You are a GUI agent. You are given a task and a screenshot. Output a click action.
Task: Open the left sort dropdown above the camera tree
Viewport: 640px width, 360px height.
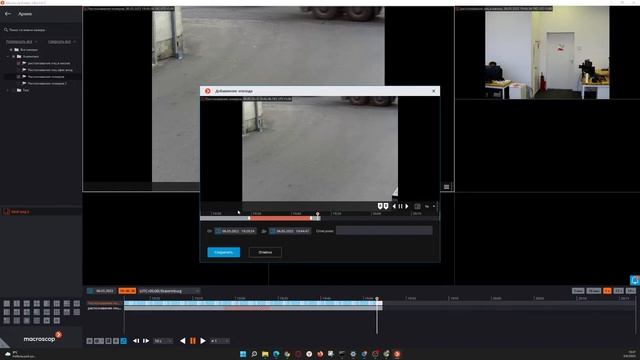(x=21, y=42)
